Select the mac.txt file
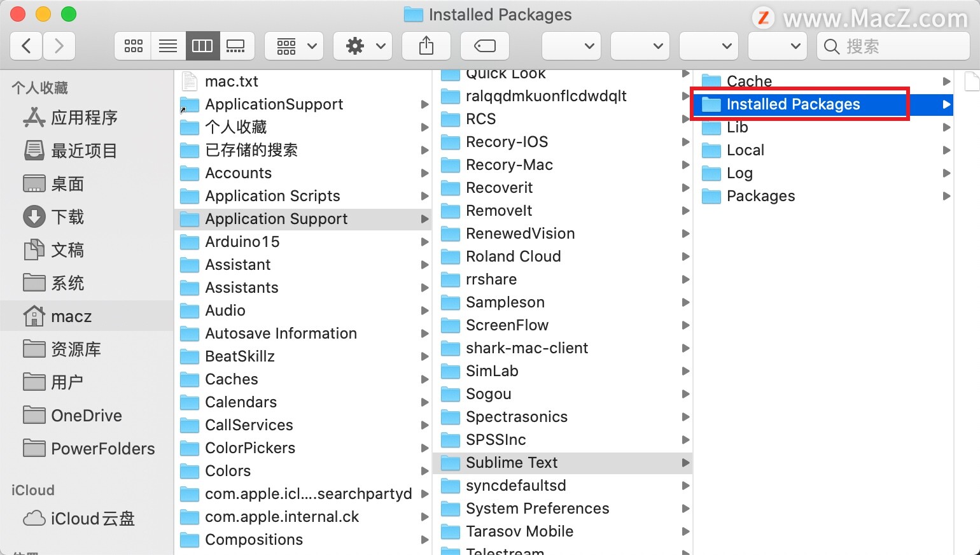 [x=303, y=81]
